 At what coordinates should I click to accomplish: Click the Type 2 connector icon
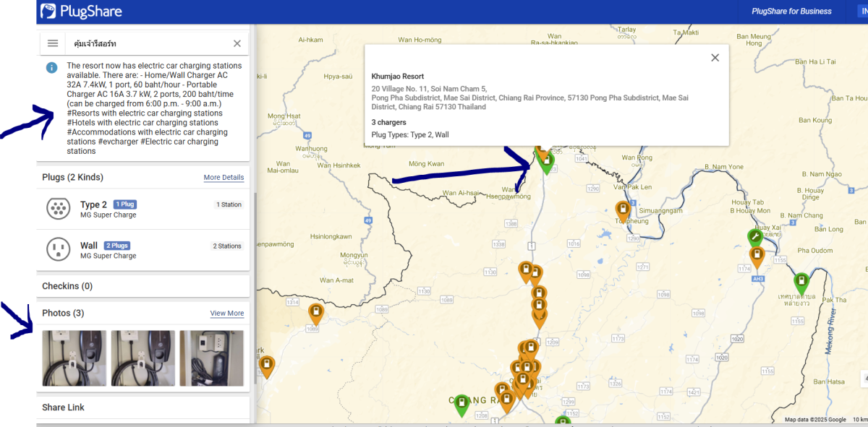click(x=58, y=209)
